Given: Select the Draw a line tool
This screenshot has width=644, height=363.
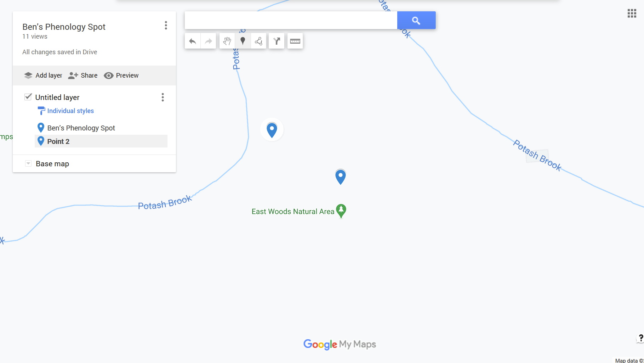Looking at the screenshot, I should 258,41.
